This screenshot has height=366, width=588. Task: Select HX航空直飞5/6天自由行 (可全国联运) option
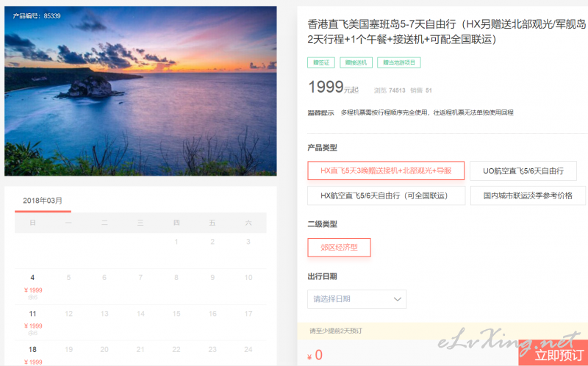click(x=387, y=195)
